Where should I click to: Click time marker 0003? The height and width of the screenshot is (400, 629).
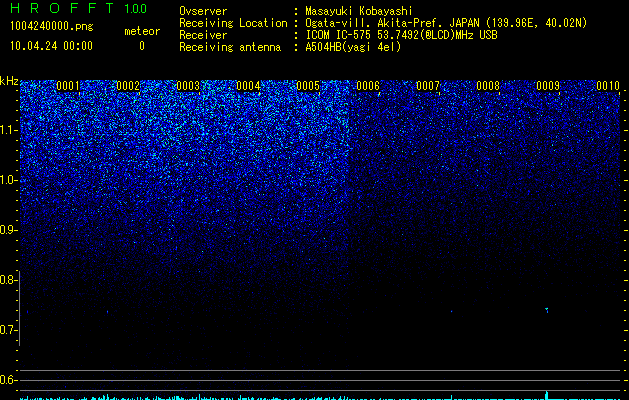click(x=188, y=86)
